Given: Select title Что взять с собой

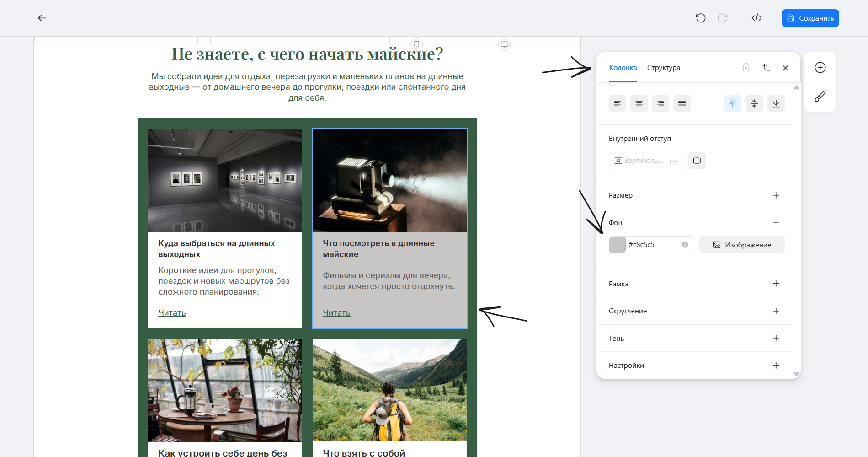Looking at the screenshot, I should click(364, 453).
